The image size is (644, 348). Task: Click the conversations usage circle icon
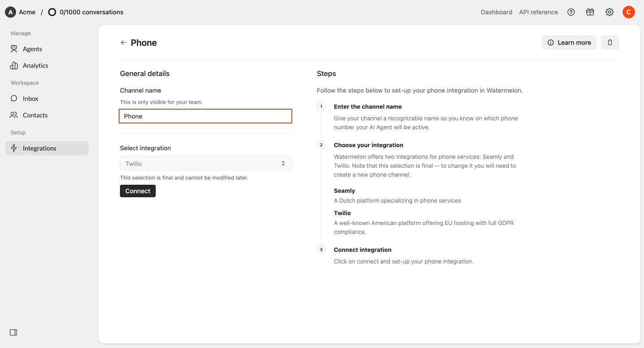tap(52, 12)
